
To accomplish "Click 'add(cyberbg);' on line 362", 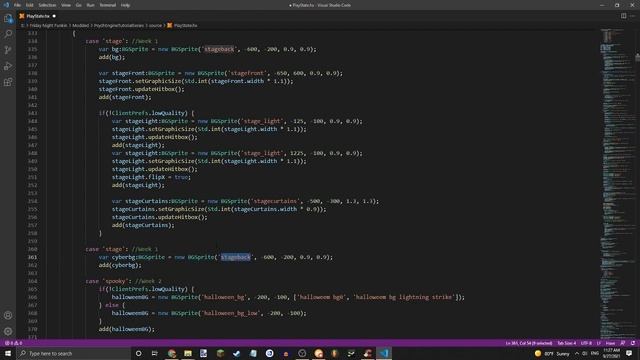I will coord(120,265).
